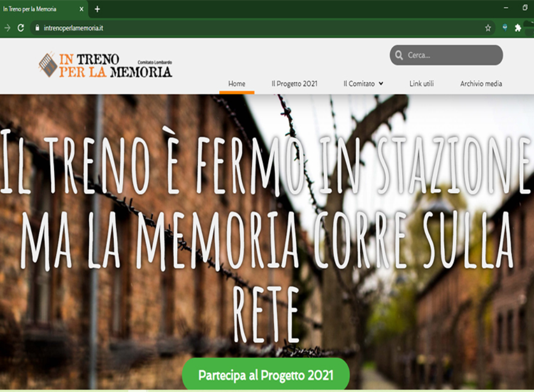The height and width of the screenshot is (392, 534).
Task: Focus the Cerca search field
Action: (x=446, y=55)
